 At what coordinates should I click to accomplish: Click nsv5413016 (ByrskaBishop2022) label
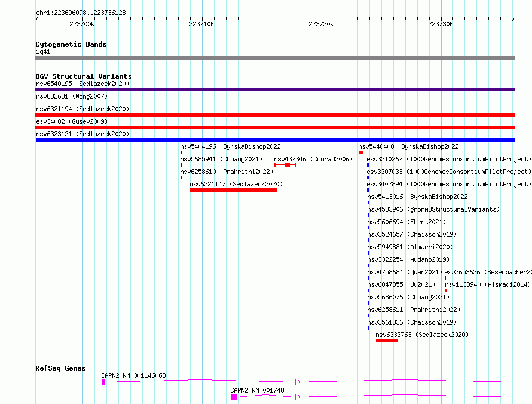pyautogui.click(x=419, y=197)
